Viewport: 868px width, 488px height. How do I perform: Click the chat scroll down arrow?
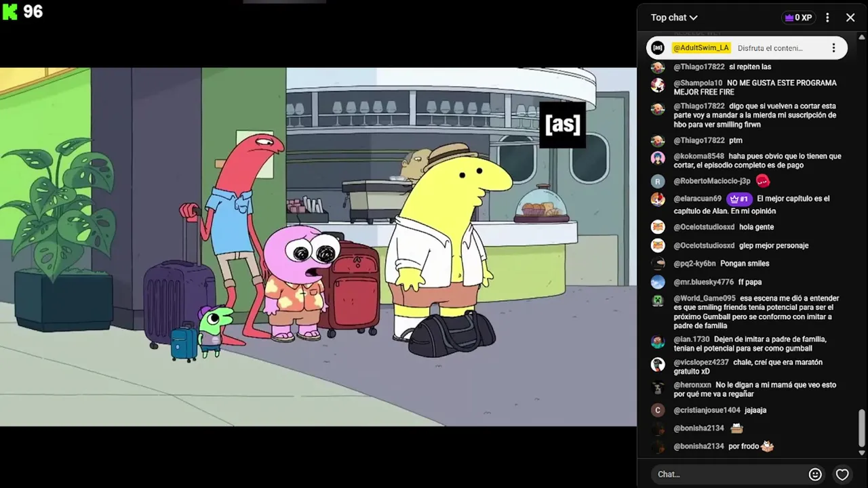862,453
